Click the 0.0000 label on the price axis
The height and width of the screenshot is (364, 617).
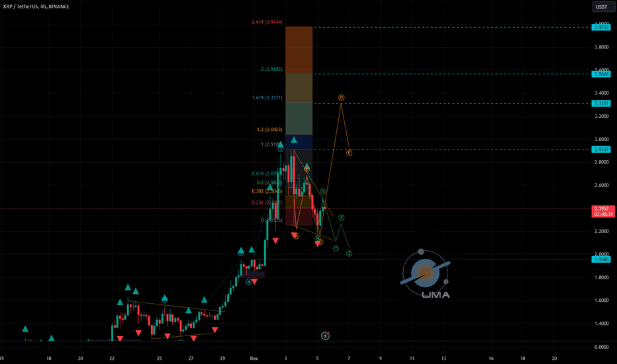click(x=601, y=347)
